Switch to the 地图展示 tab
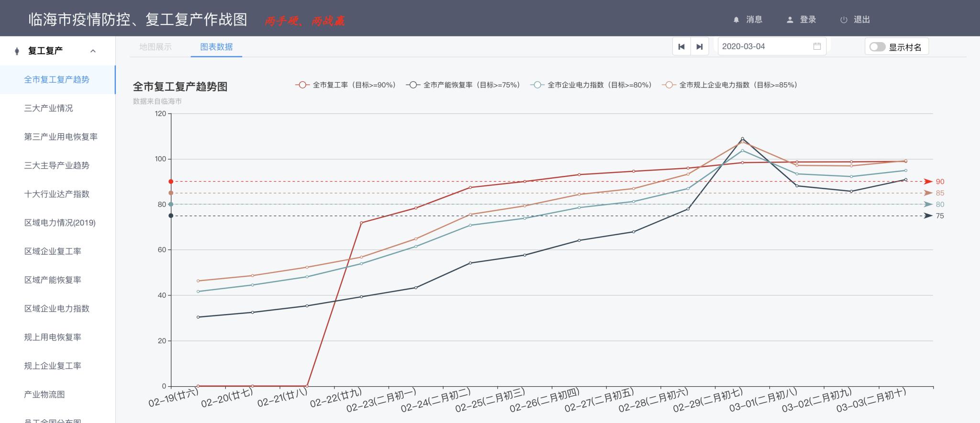980x423 pixels. [156, 47]
